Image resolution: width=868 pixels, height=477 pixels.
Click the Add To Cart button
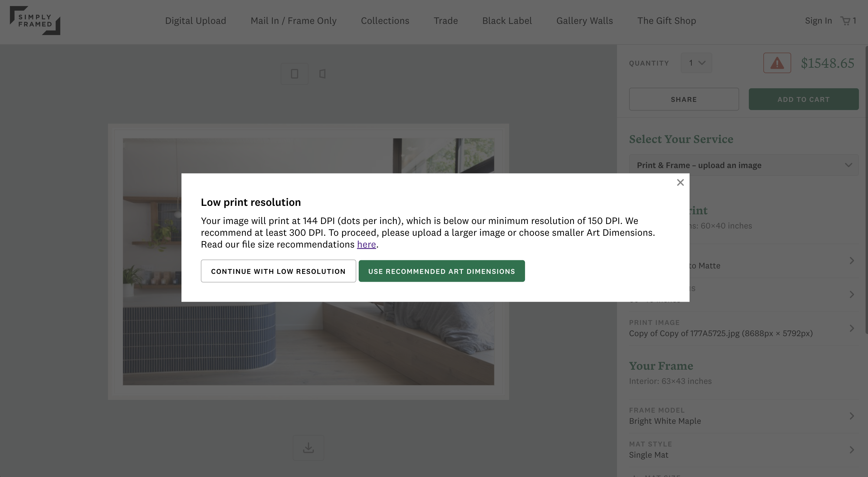(x=804, y=99)
